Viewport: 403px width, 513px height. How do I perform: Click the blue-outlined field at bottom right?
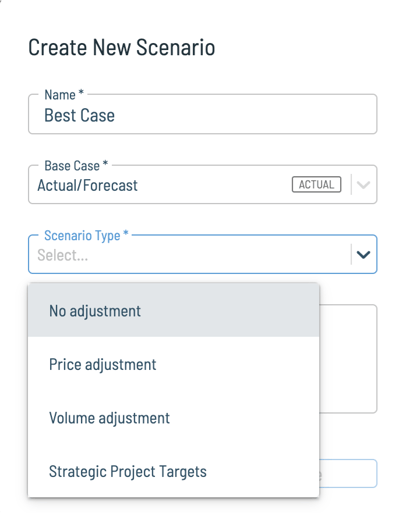click(348, 474)
